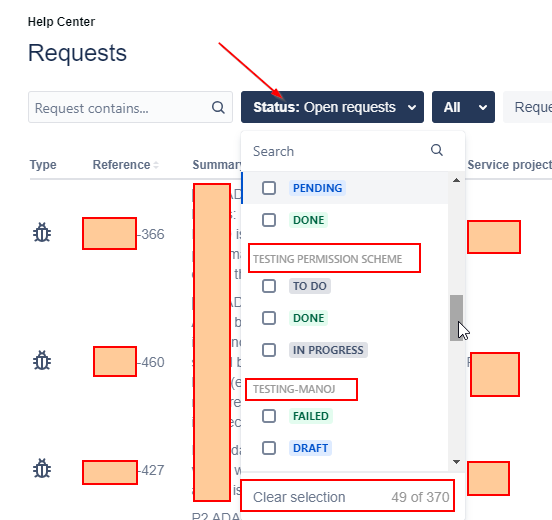This screenshot has height=520, width=552.
Task: Tick the TO DO status checkbox
Action: click(x=269, y=286)
